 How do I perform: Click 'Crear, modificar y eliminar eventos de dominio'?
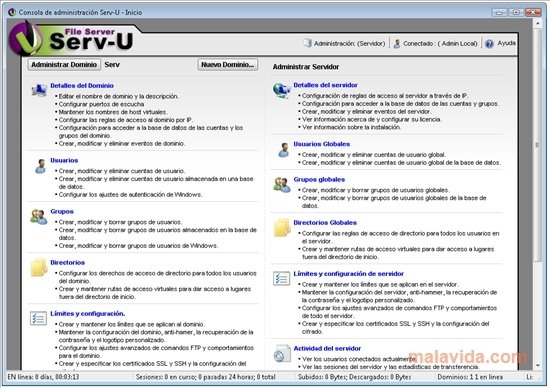point(122,143)
